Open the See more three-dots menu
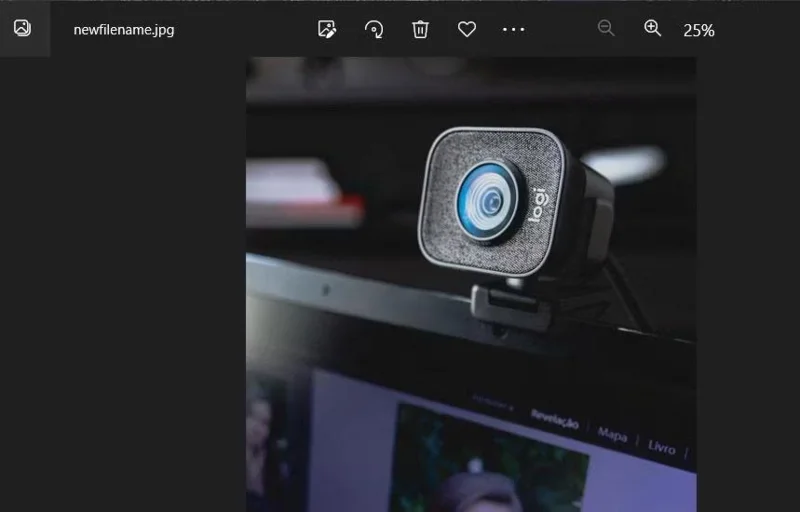This screenshot has width=800, height=512. 514,30
